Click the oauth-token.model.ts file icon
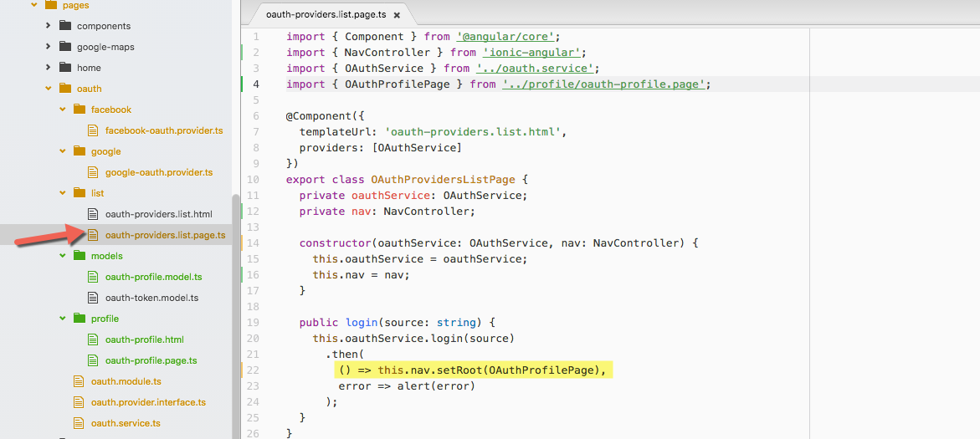This screenshot has height=439, width=980. click(x=93, y=298)
